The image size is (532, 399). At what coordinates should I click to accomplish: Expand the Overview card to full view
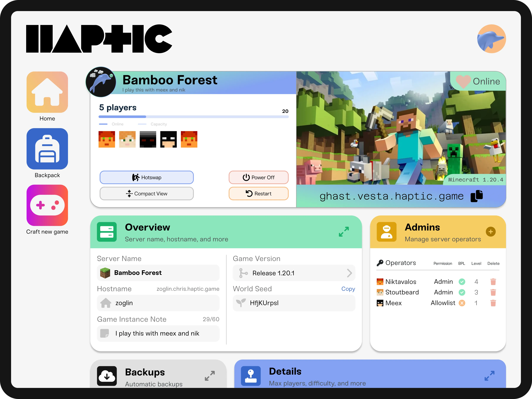(344, 232)
